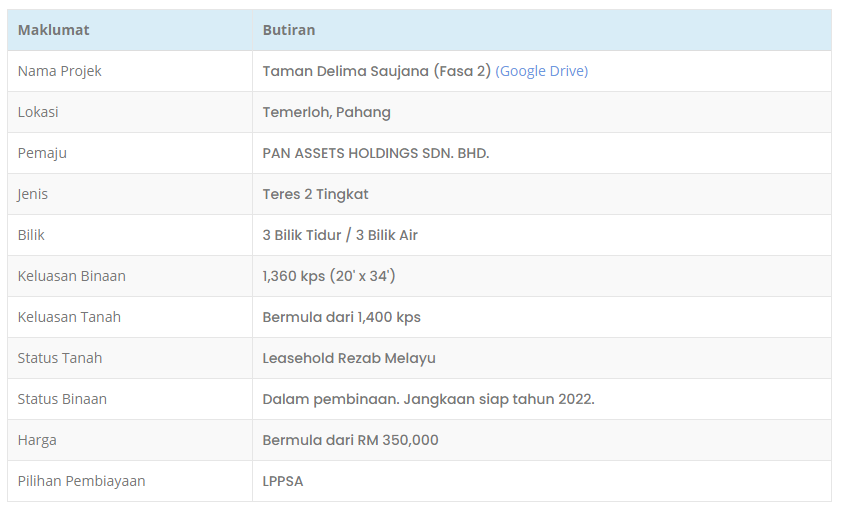Viewport: 844px width, 515px height.
Task: Click the Harga row label
Action: [x=37, y=440]
